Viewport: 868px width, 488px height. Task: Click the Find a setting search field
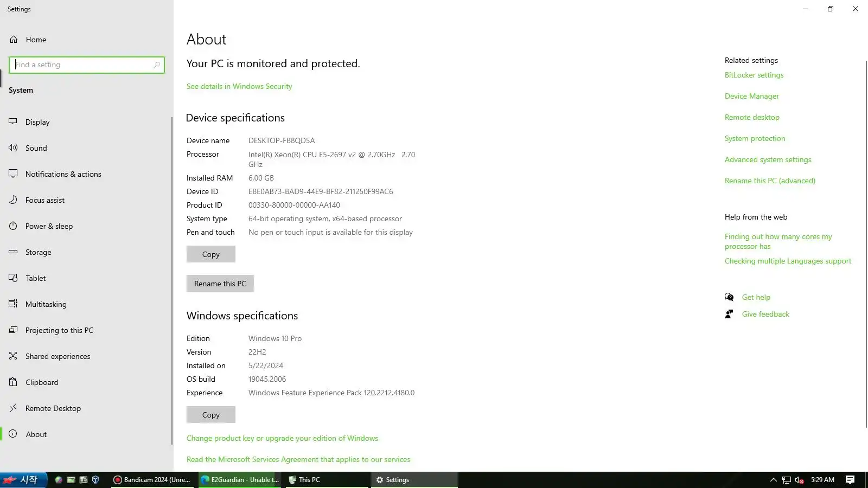pos(87,65)
